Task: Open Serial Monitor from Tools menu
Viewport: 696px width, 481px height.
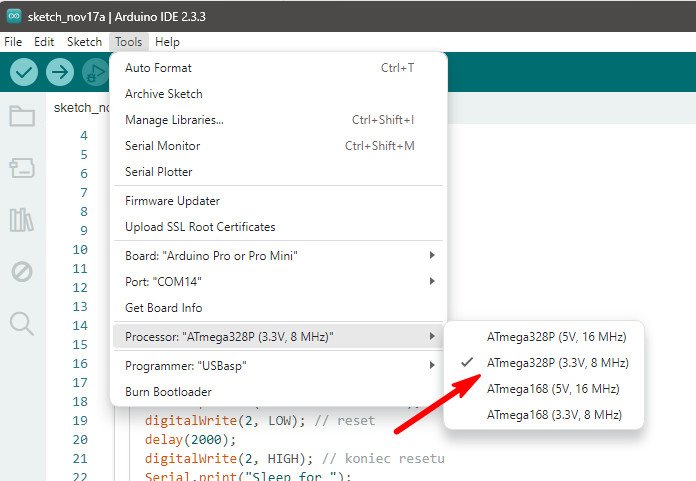Action: click(x=162, y=146)
